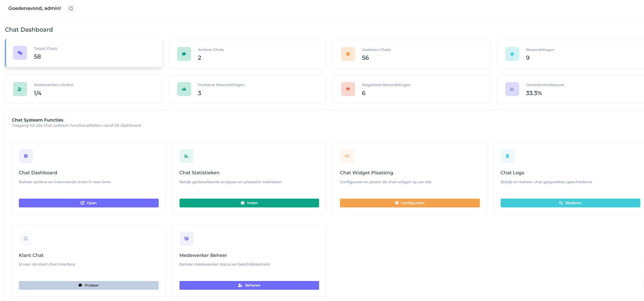Click the Beoordelingen star icon
This screenshot has height=301, width=644.
pos(512,54)
